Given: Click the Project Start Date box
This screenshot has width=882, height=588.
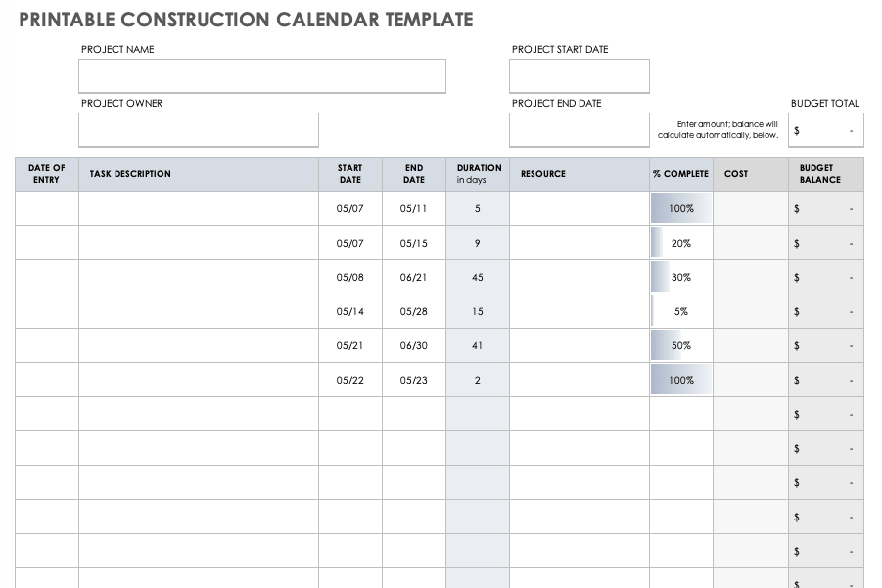Looking at the screenshot, I should [579, 76].
